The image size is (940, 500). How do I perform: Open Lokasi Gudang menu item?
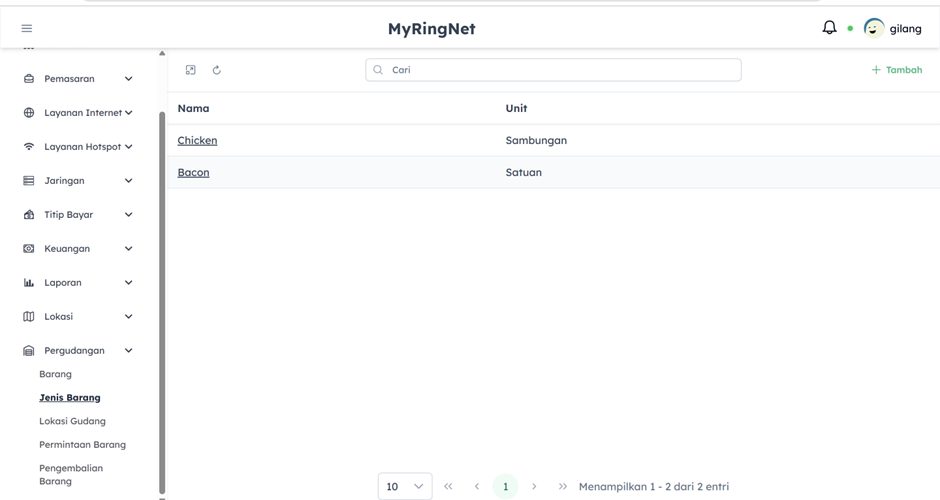[x=72, y=421]
